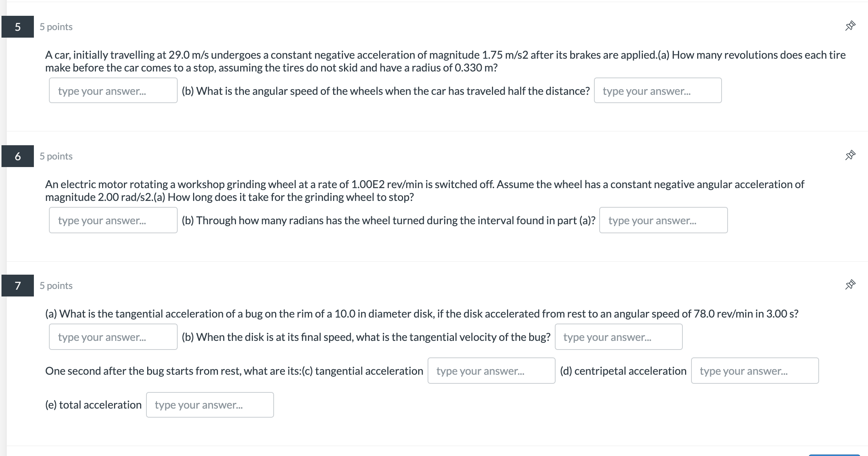Pin question 7 with the pushpin icon

point(850,285)
